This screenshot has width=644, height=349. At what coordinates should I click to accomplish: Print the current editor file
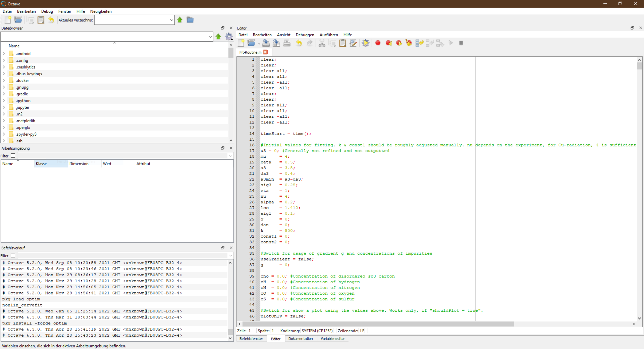pos(287,43)
